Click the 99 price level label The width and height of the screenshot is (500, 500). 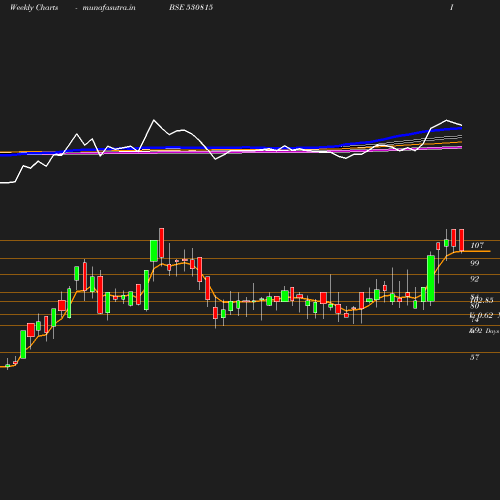coord(475,263)
